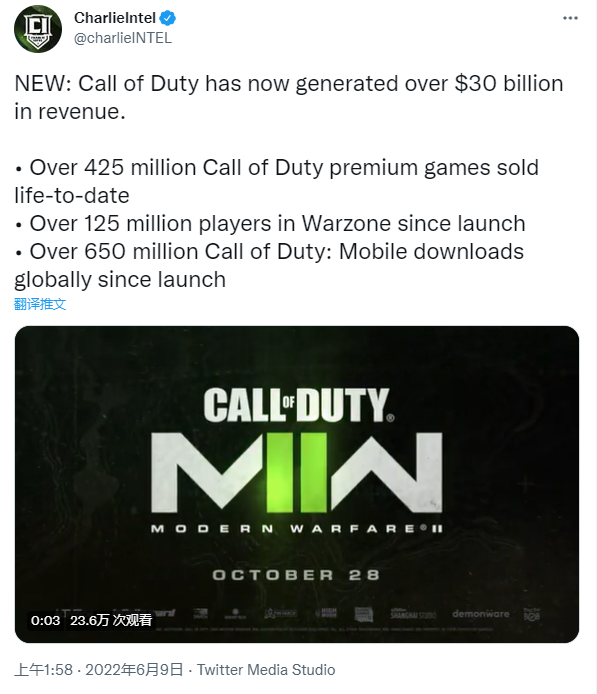Click the 23.6万 view count label
The height and width of the screenshot is (694, 597).
click(111, 620)
